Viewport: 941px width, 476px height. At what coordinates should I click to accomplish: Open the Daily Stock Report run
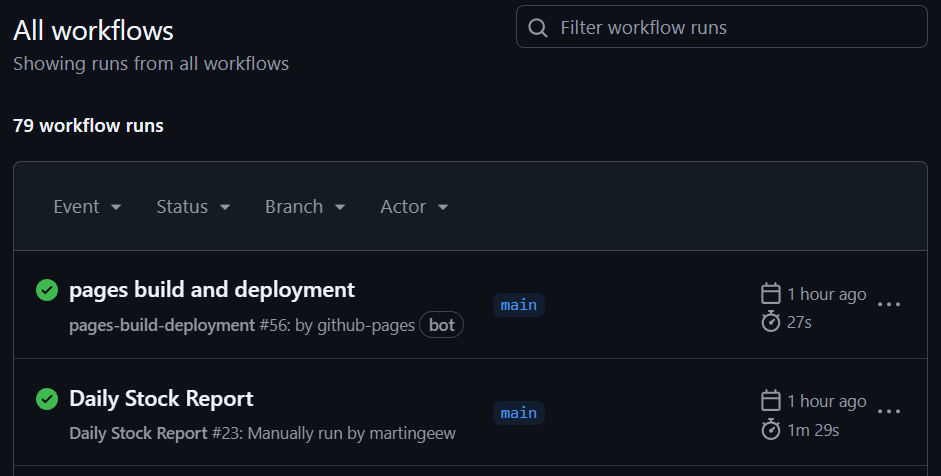point(161,399)
